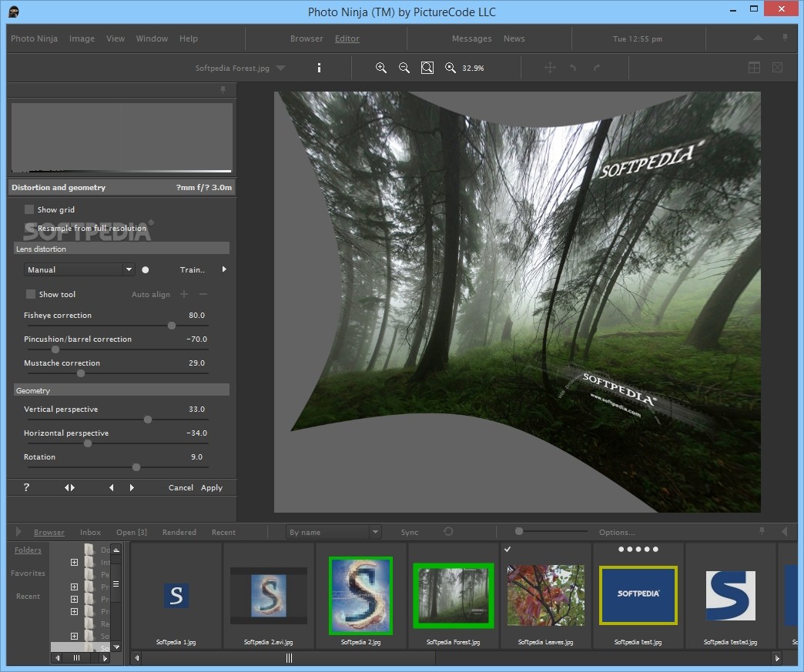The image size is (804, 672).
Task: Click the zoom out magnifier icon
Action: click(404, 68)
